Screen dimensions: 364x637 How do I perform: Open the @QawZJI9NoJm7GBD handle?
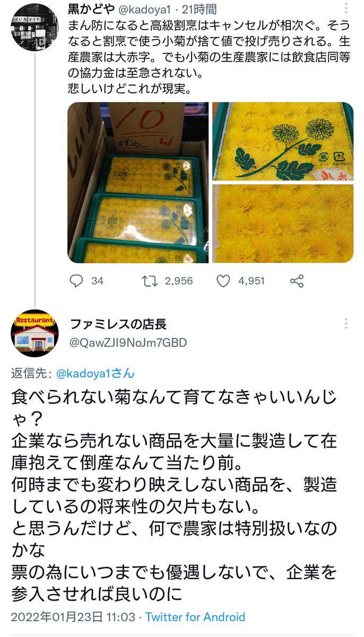click(128, 342)
